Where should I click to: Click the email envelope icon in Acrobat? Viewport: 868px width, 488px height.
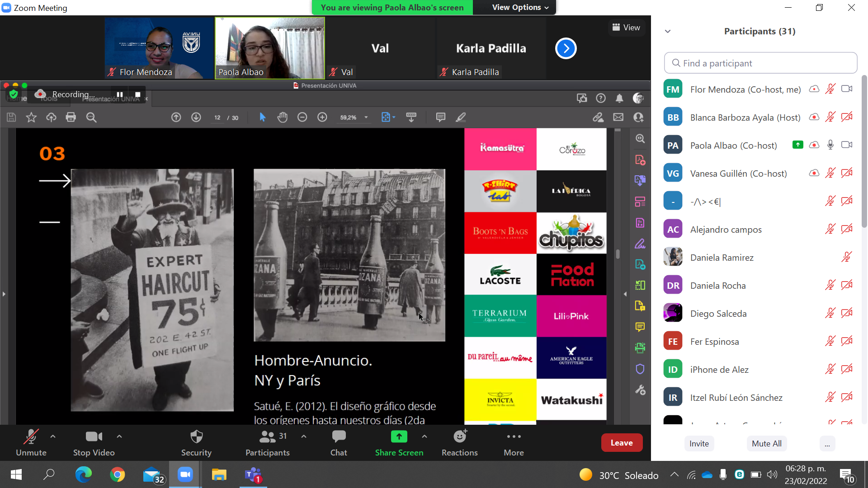click(x=618, y=117)
